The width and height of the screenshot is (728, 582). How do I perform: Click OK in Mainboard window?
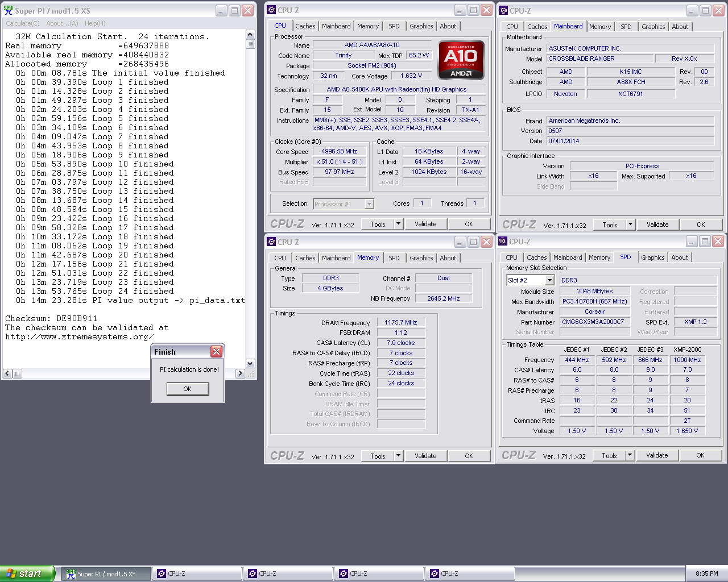pyautogui.click(x=701, y=225)
